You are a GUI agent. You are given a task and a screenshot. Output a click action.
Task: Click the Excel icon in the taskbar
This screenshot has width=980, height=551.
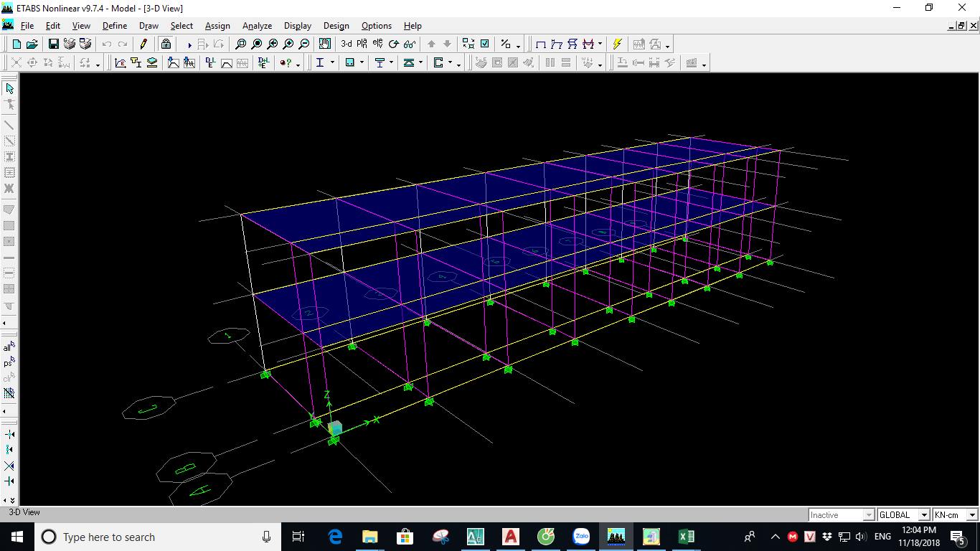pyautogui.click(x=686, y=537)
